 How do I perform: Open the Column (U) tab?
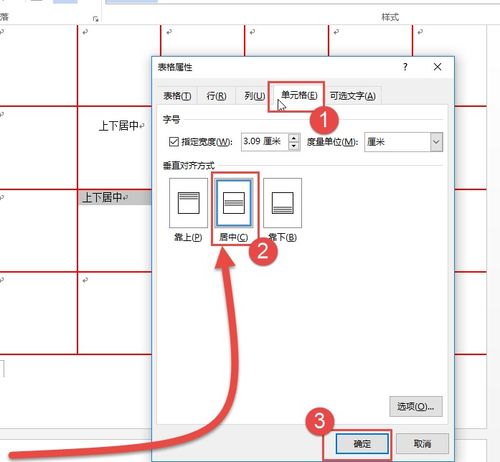[255, 96]
